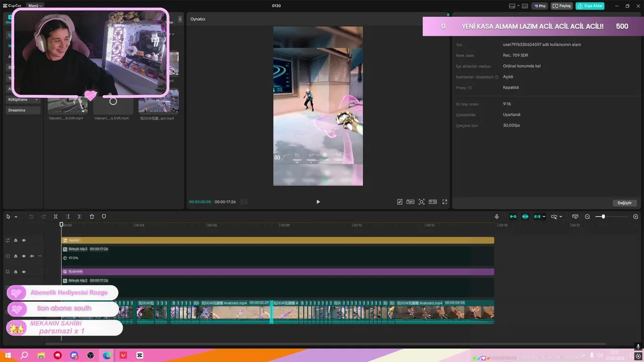644x362 pixels.
Task: Open more options for Birleşik klip3 track
Action: 40,256
